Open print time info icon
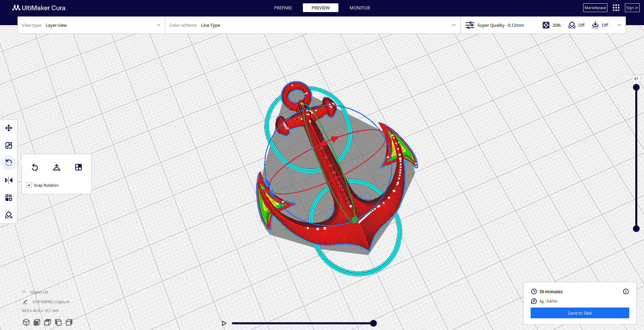This screenshot has width=644, height=330. pyautogui.click(x=626, y=291)
